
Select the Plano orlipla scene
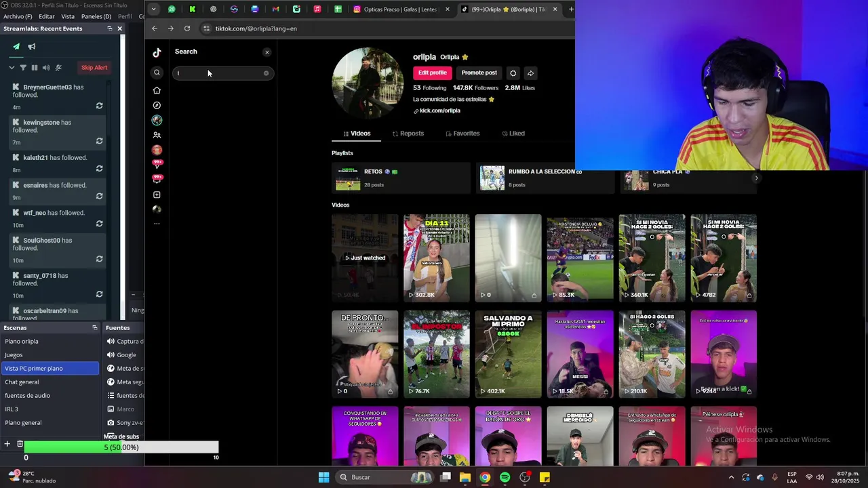coord(50,341)
